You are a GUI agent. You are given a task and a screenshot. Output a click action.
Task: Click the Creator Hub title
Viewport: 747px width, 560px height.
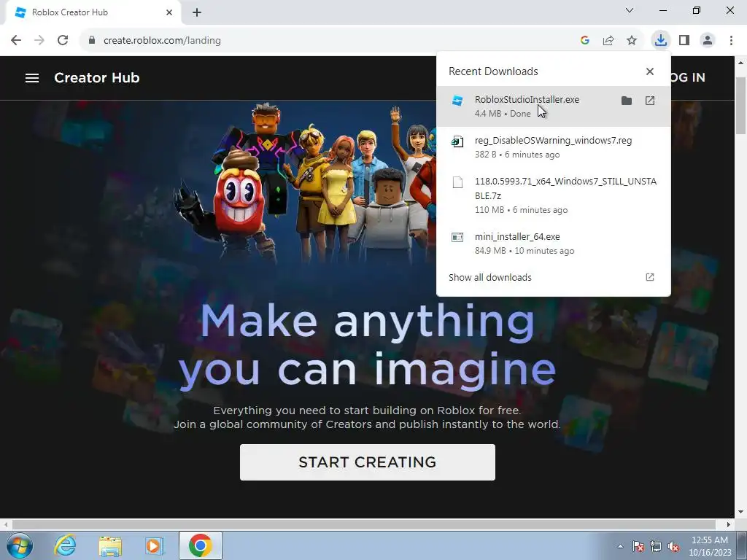pyautogui.click(x=97, y=77)
